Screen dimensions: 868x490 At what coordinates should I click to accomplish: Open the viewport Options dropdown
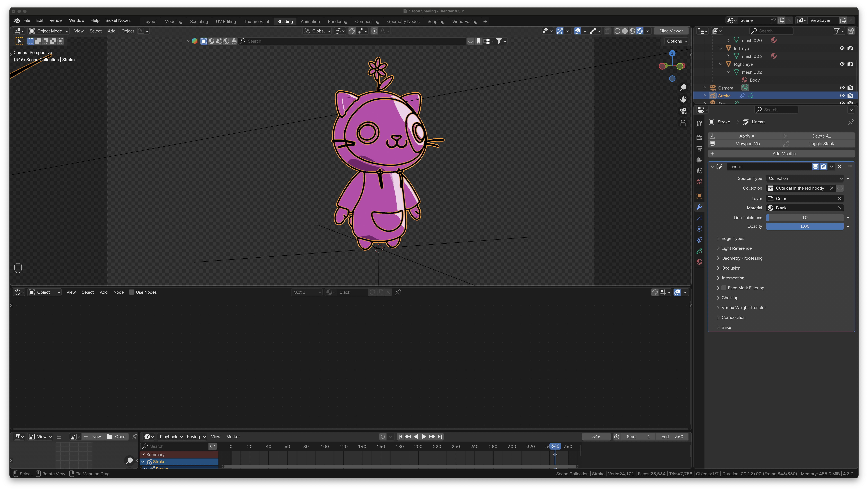[677, 41]
